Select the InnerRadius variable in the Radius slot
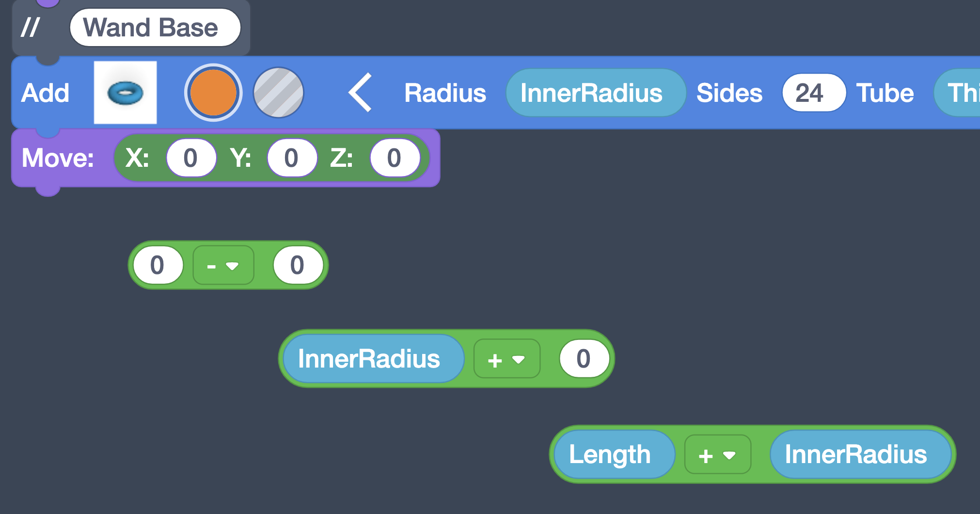This screenshot has width=980, height=514. pos(596,93)
